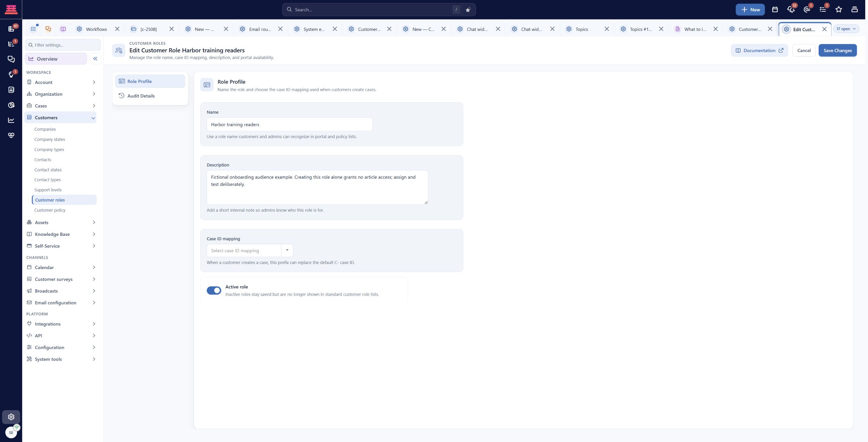Screen dimensions: 868x442
Task: Open Customer policy settings page
Action: click(50, 210)
